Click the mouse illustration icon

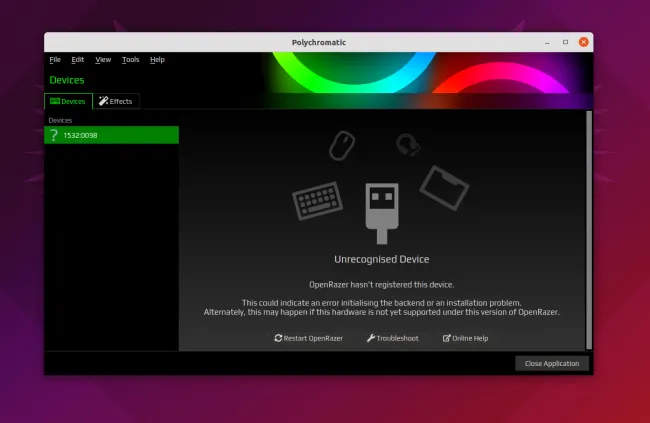coord(342,145)
